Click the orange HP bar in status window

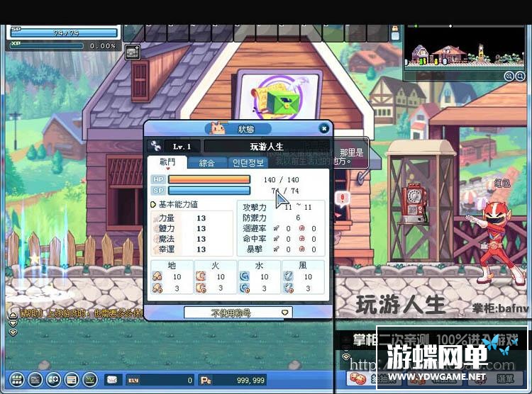(x=209, y=179)
